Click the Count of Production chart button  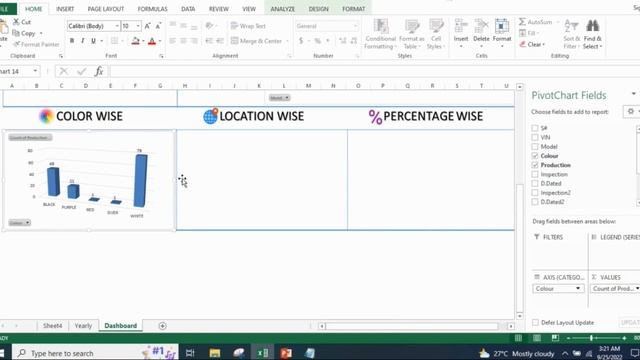pos(30,138)
